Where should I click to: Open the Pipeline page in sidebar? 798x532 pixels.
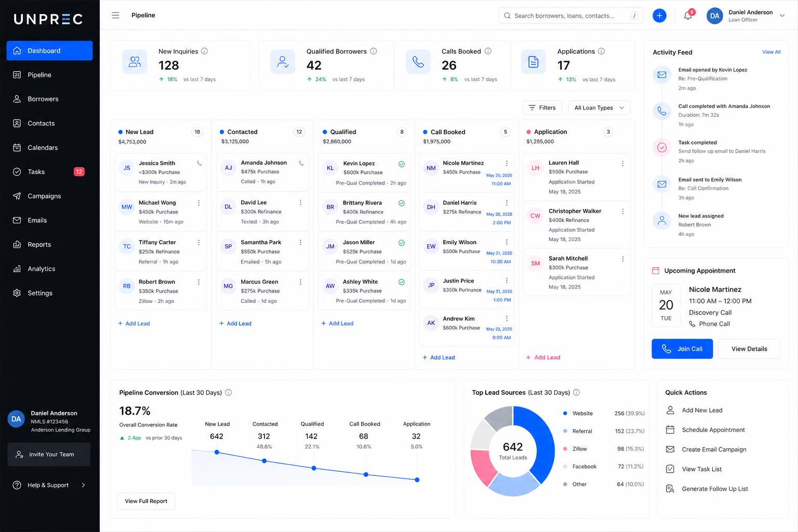pos(49,75)
